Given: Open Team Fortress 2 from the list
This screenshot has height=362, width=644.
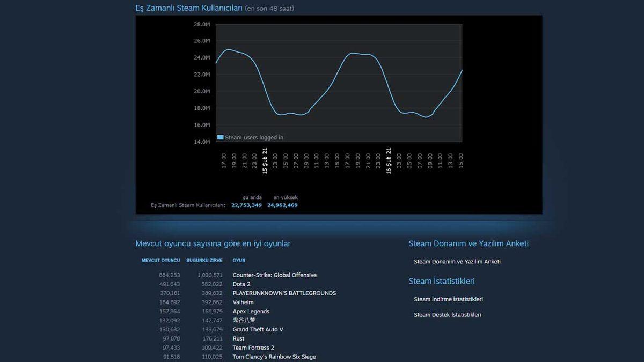Looking at the screenshot, I should coord(253,348).
